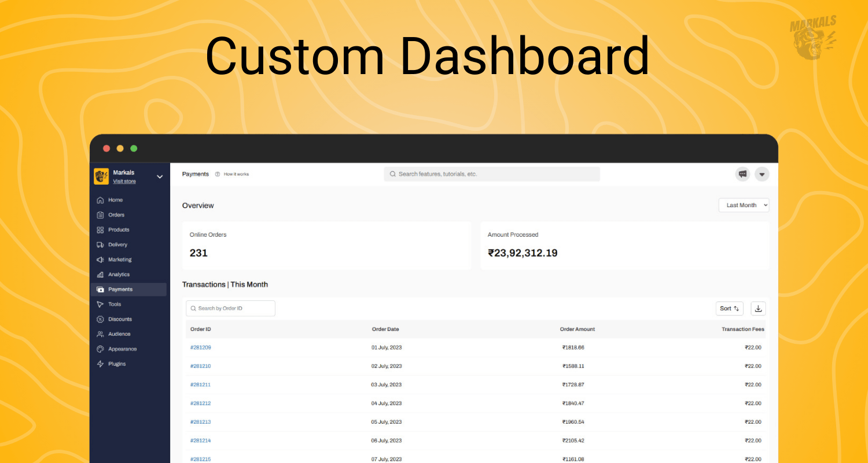The width and height of the screenshot is (868, 463).
Task: Open the Plugins section
Action: pos(101,363)
